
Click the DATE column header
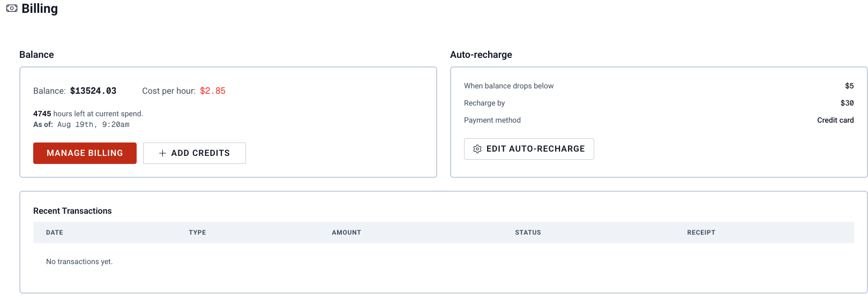[55, 232]
